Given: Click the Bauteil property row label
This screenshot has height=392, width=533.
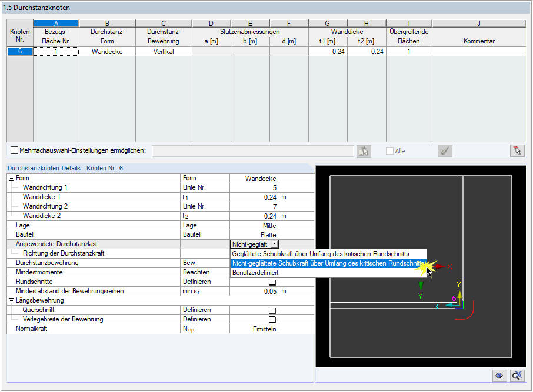Looking at the screenshot, I should tap(25, 234).
